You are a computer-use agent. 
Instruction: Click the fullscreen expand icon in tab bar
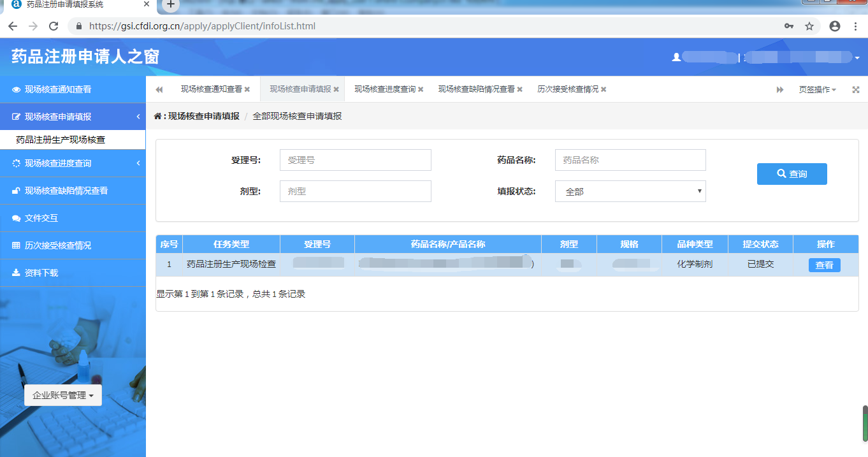[856, 90]
